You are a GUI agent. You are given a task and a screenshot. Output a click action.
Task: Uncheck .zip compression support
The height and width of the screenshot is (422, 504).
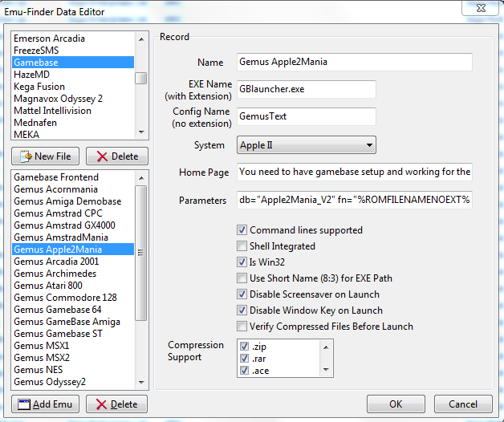pos(244,347)
